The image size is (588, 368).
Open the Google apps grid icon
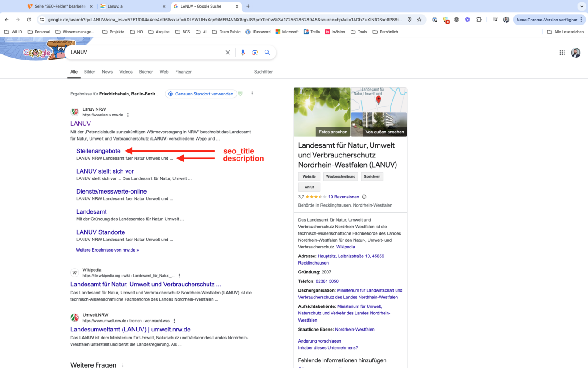(562, 53)
